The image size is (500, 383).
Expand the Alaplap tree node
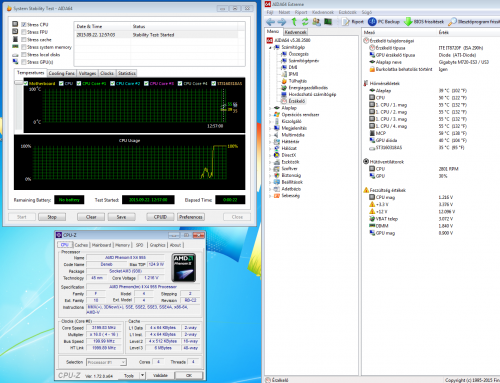coord(270,108)
